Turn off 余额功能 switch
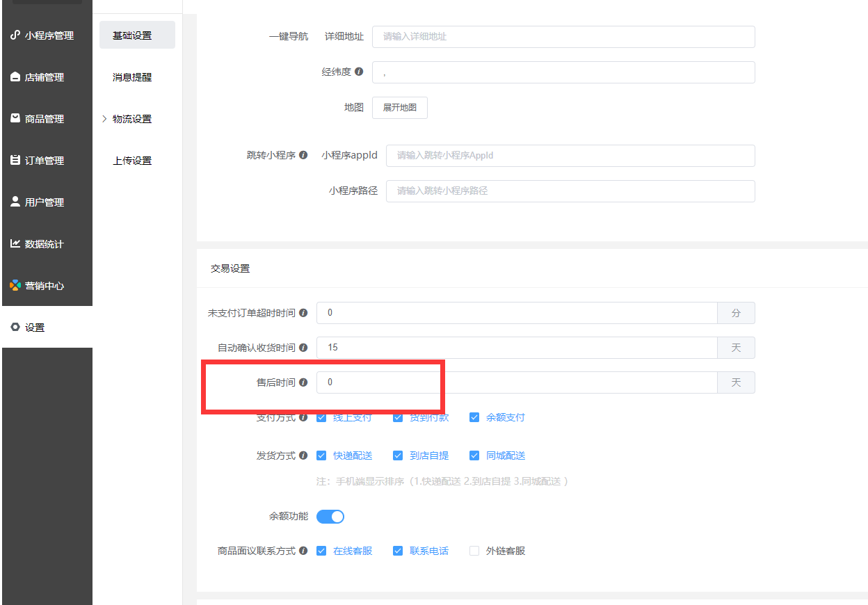The height and width of the screenshot is (605, 868). coord(330,517)
